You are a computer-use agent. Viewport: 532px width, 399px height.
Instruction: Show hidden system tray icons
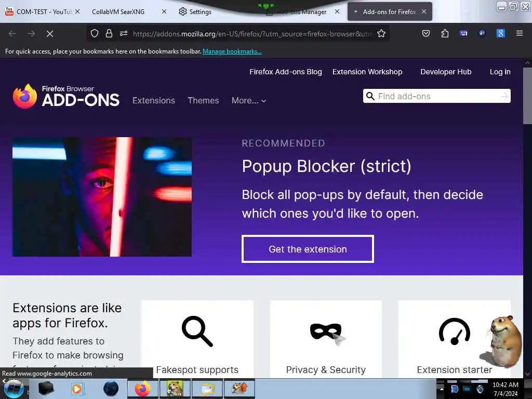pos(442,389)
